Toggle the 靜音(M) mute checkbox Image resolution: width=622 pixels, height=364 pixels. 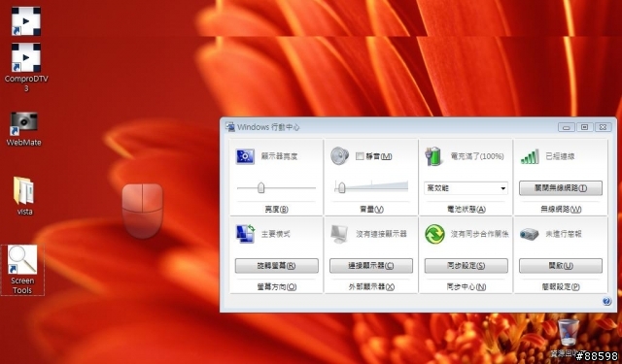point(360,156)
